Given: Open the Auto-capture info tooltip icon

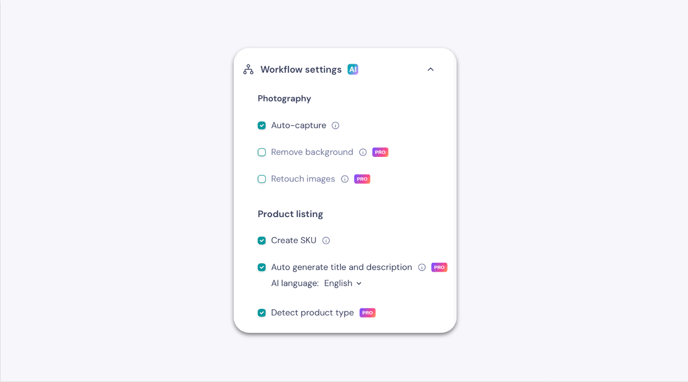Looking at the screenshot, I should 335,125.
